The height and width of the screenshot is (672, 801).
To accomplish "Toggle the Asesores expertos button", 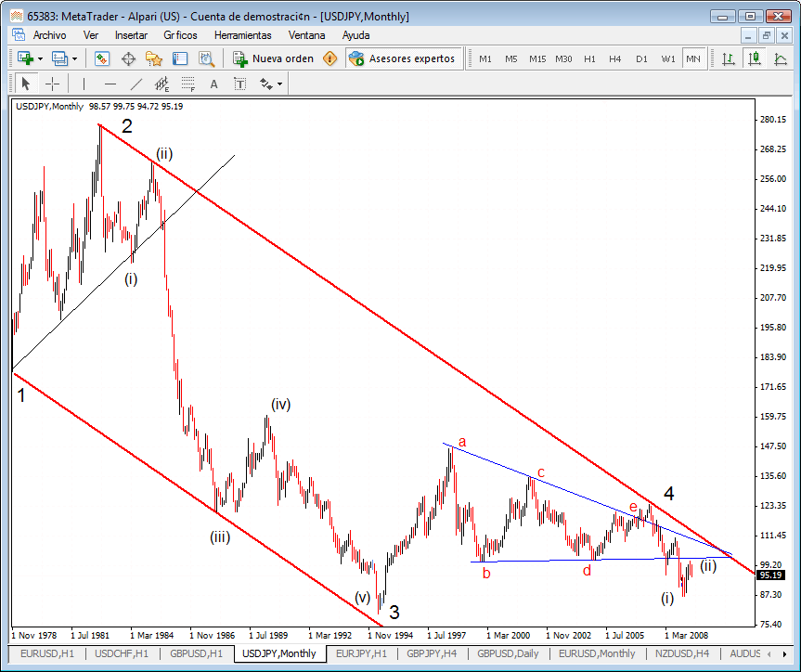I will click(404, 58).
